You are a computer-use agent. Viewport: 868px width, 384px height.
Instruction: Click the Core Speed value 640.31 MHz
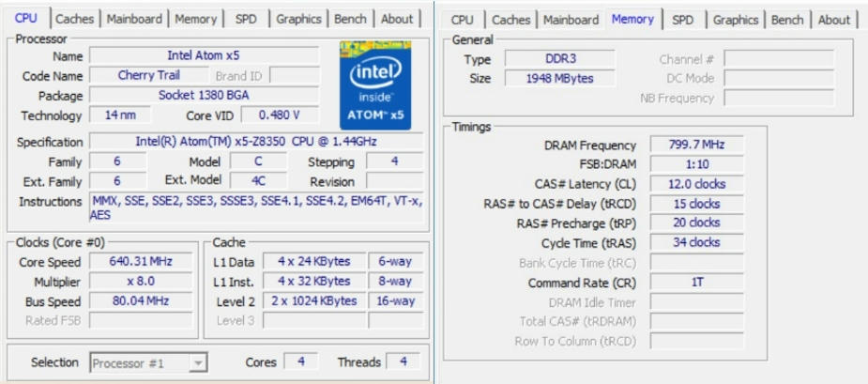click(141, 261)
